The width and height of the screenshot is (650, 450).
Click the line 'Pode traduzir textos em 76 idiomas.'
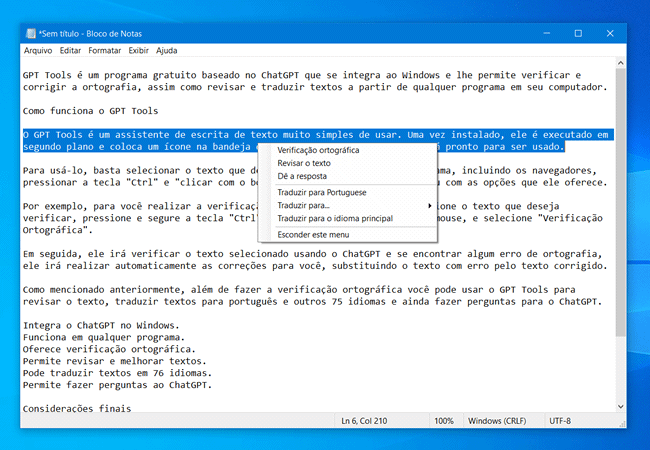point(117,373)
